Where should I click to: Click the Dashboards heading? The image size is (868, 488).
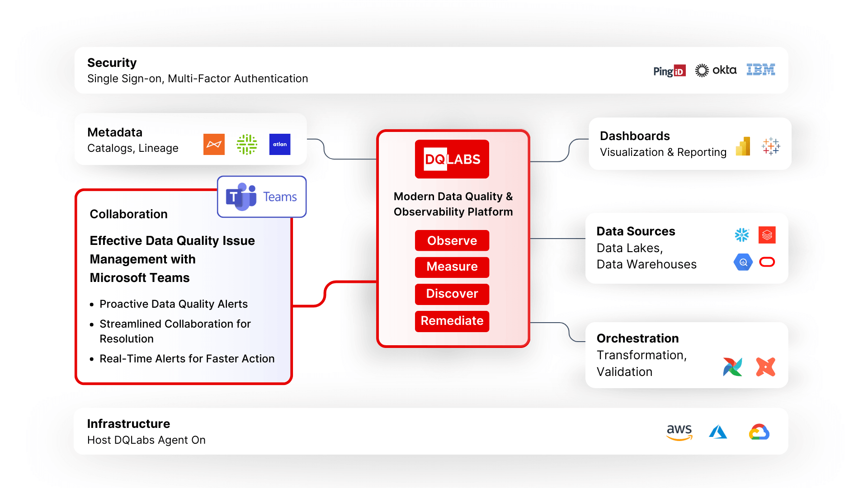coord(635,136)
